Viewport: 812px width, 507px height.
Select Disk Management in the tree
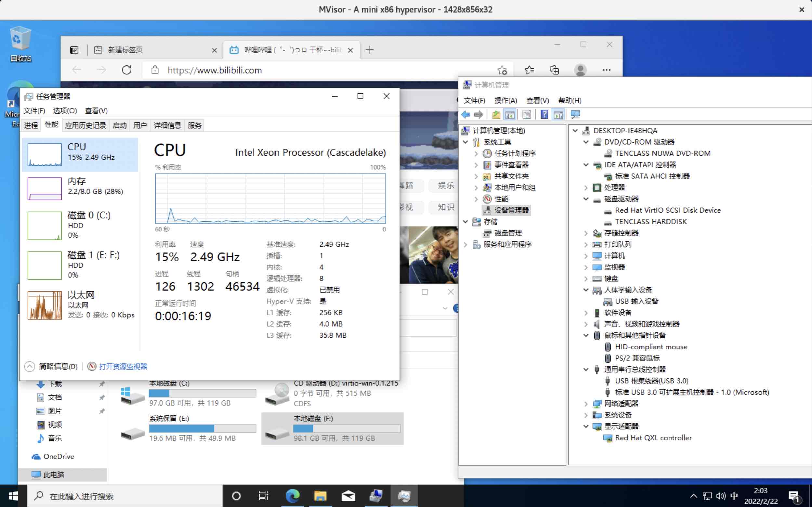(508, 233)
